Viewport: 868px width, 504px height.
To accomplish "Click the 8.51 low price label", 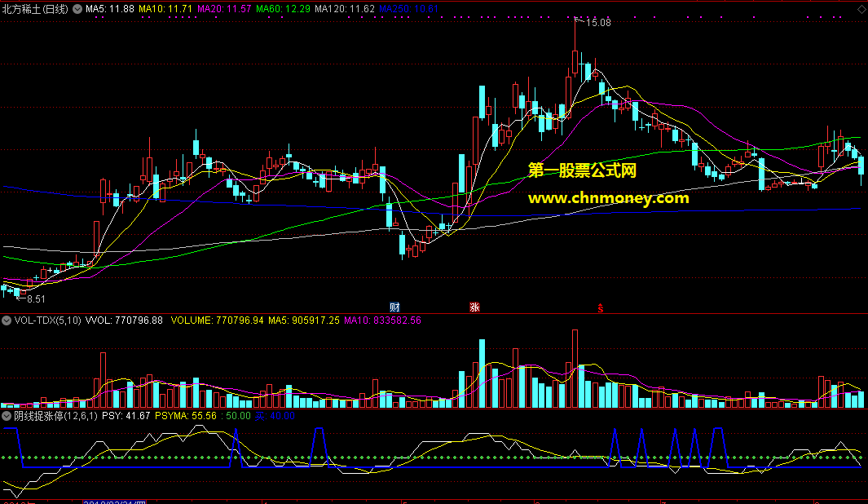I will tap(36, 299).
